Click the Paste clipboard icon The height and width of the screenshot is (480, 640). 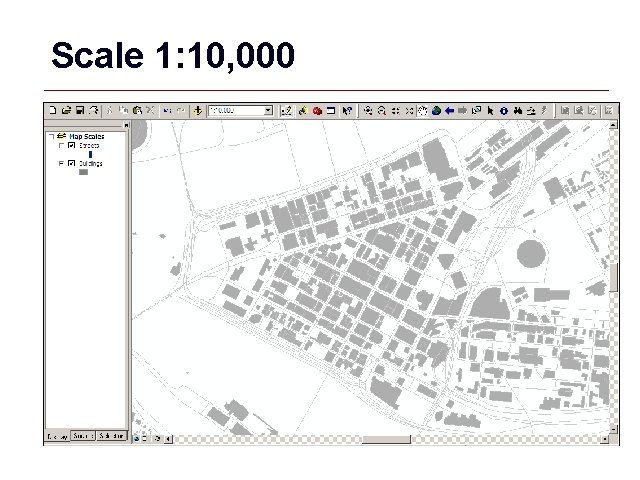click(137, 110)
